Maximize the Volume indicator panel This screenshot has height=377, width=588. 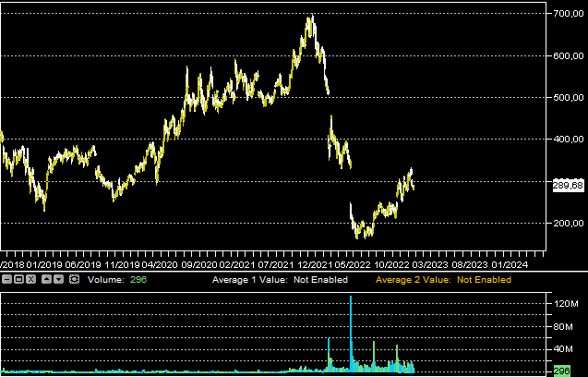[18, 279]
